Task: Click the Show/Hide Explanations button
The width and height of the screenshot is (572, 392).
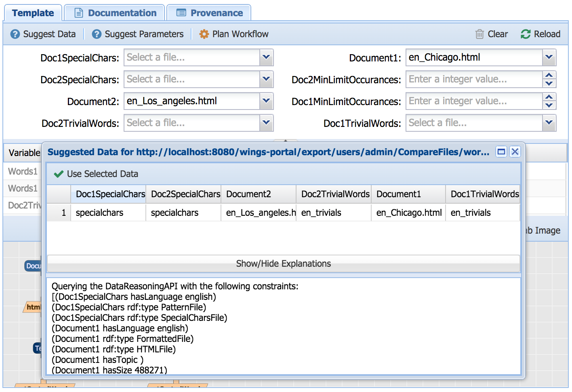Action: point(283,264)
